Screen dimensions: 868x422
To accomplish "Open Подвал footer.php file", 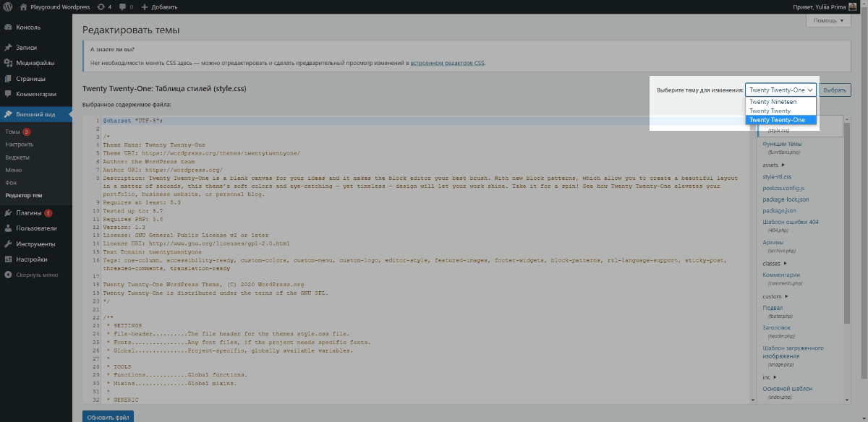I will tap(778, 311).
